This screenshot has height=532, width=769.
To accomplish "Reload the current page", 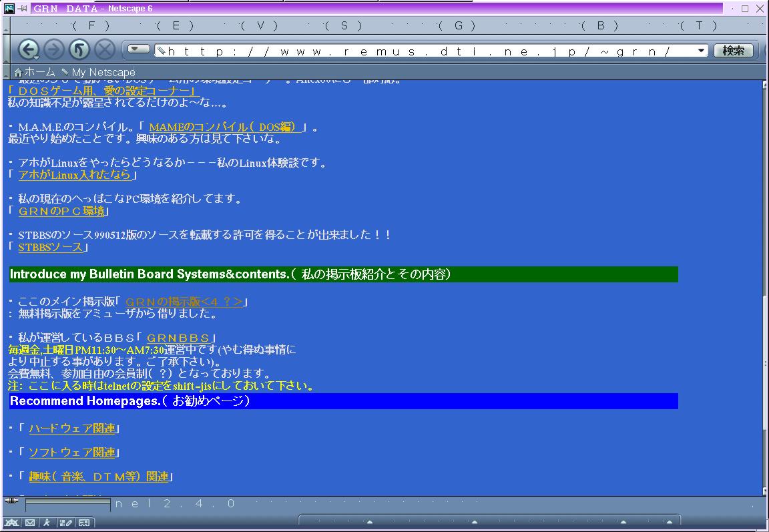I will [x=79, y=51].
